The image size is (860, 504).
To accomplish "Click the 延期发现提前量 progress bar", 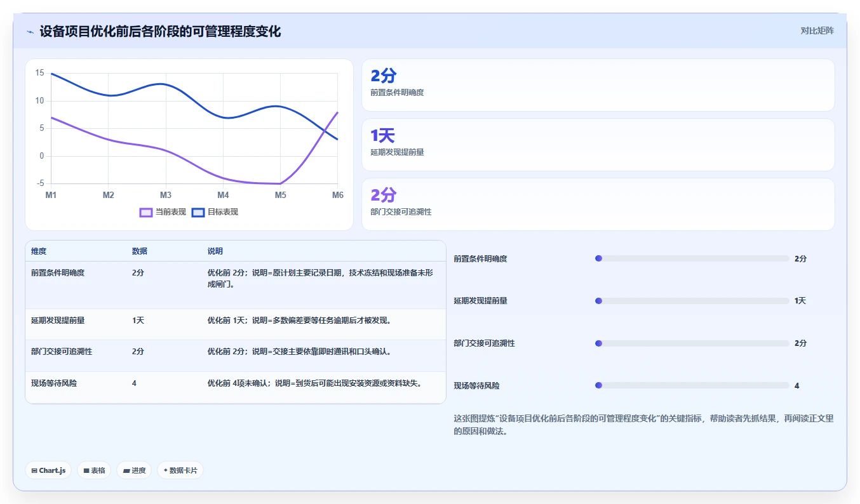I will click(x=692, y=301).
